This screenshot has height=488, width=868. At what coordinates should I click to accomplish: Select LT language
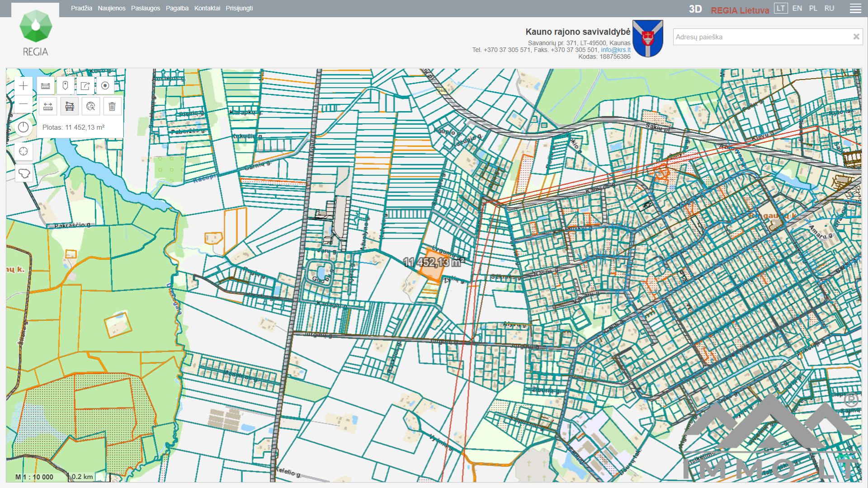coord(781,8)
